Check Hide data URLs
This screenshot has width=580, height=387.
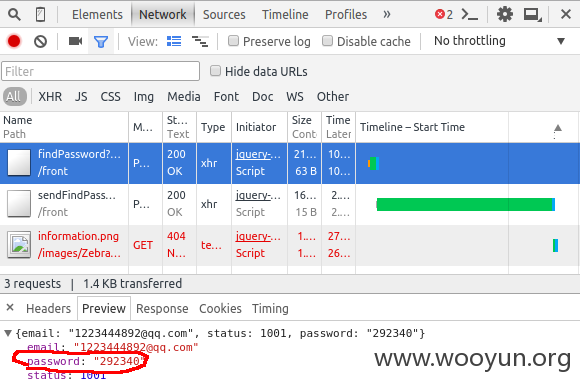215,71
